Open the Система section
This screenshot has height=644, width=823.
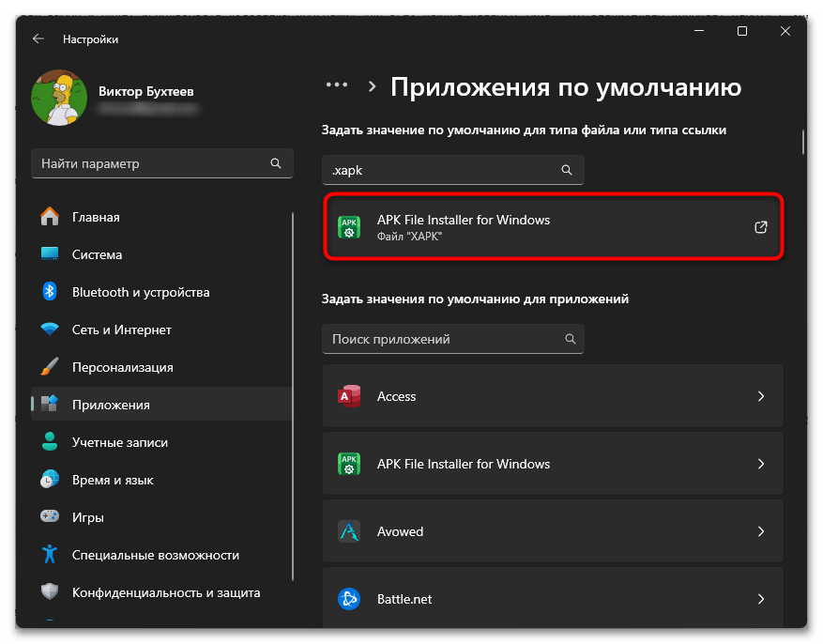[161, 254]
